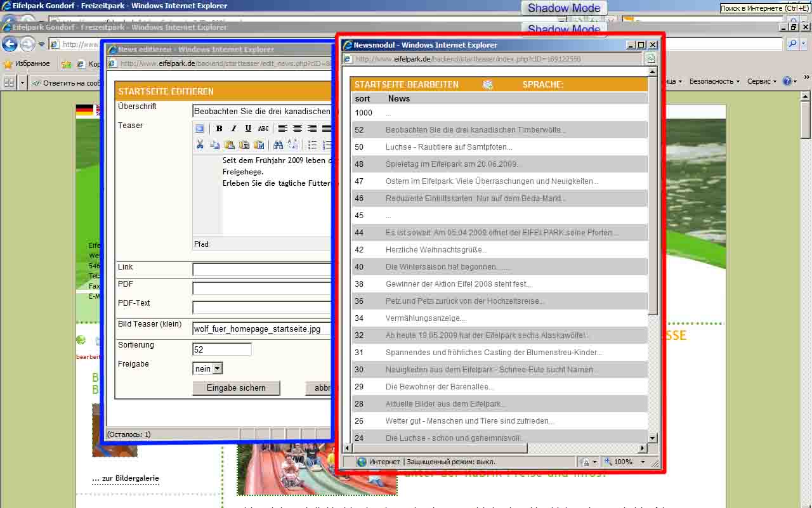Click Paste as plain text icon

pyautogui.click(x=244, y=145)
